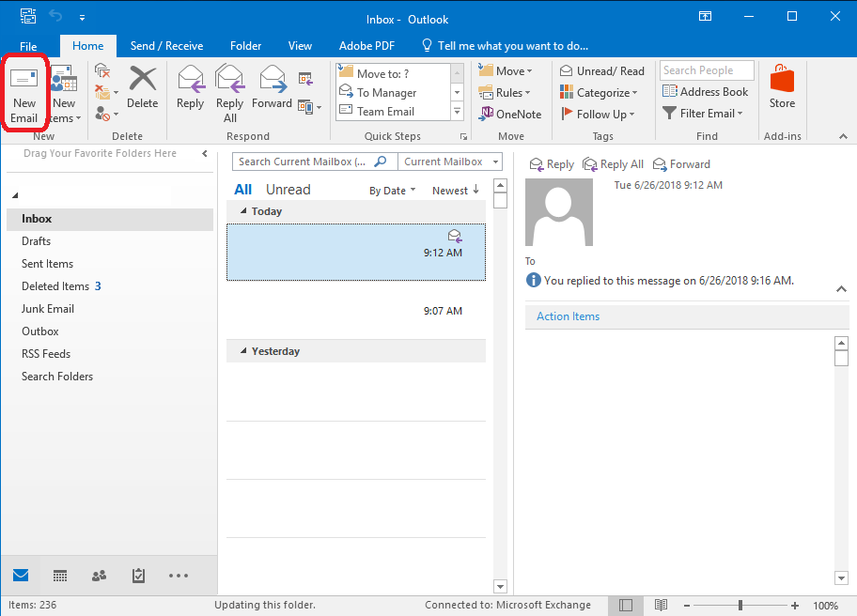Open the Store add-ins
Image resolution: width=857 pixels, height=616 pixels.
pos(782,87)
